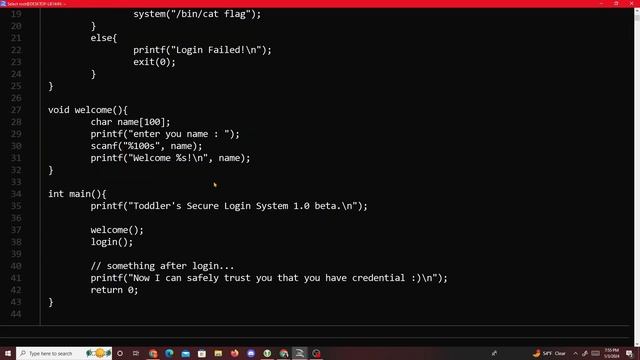Viewport: 640px width, 360px height.
Task: Click the '// something after login...' comment
Action: pyautogui.click(x=162, y=266)
